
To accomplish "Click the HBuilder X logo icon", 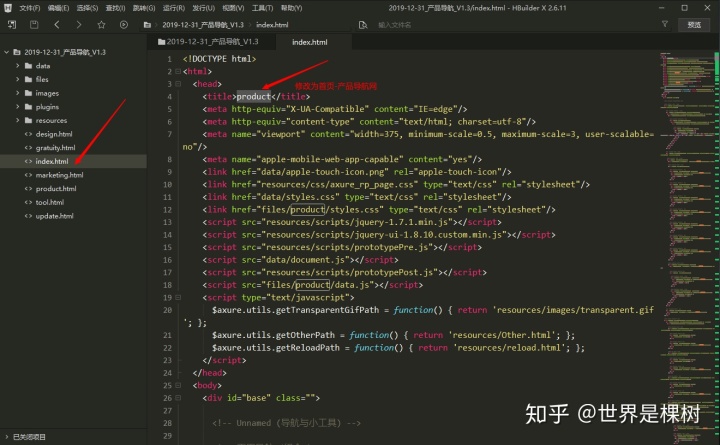I will click(x=8, y=8).
